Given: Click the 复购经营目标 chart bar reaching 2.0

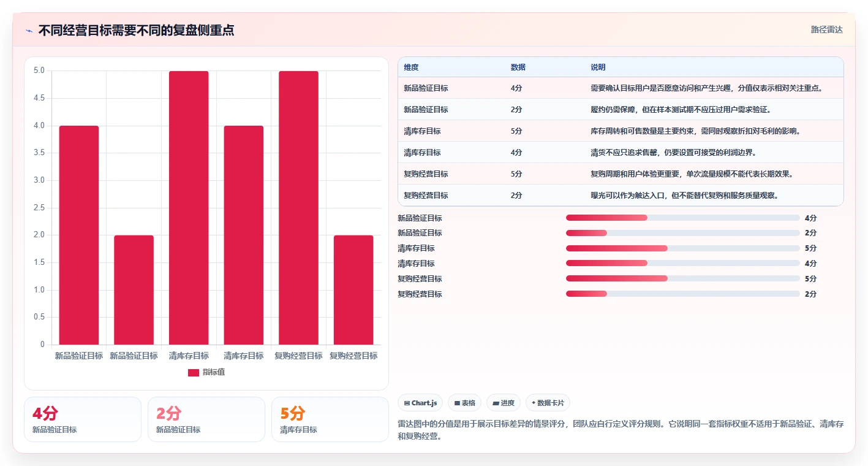Looking at the screenshot, I should point(353,290).
